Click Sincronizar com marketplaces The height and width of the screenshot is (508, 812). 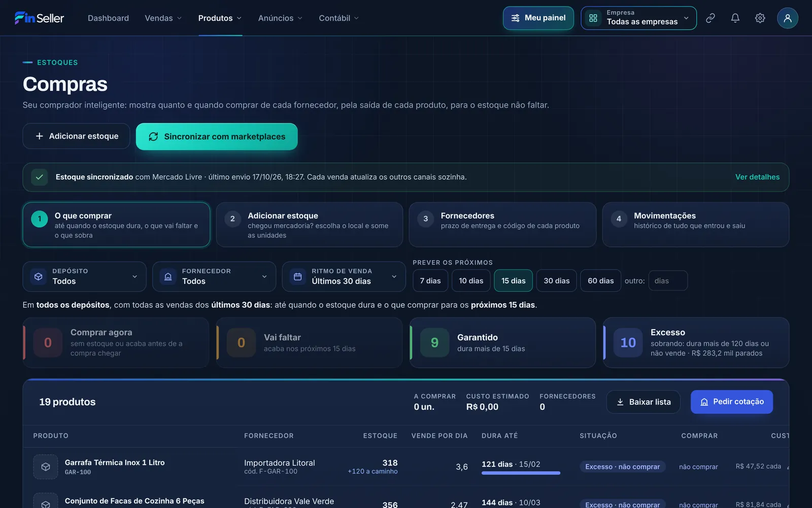pos(217,137)
